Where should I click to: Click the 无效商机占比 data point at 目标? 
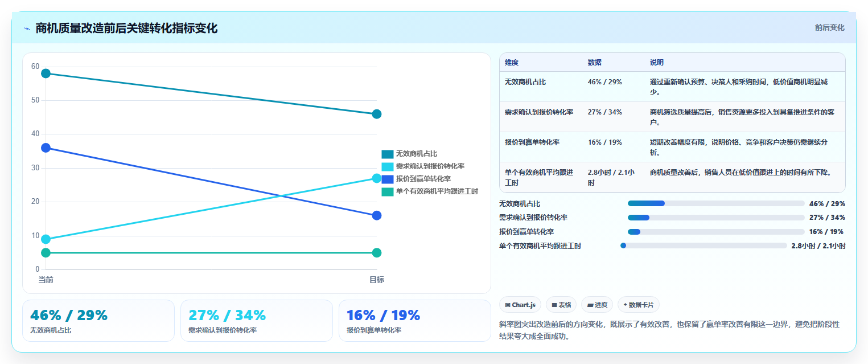377,114
